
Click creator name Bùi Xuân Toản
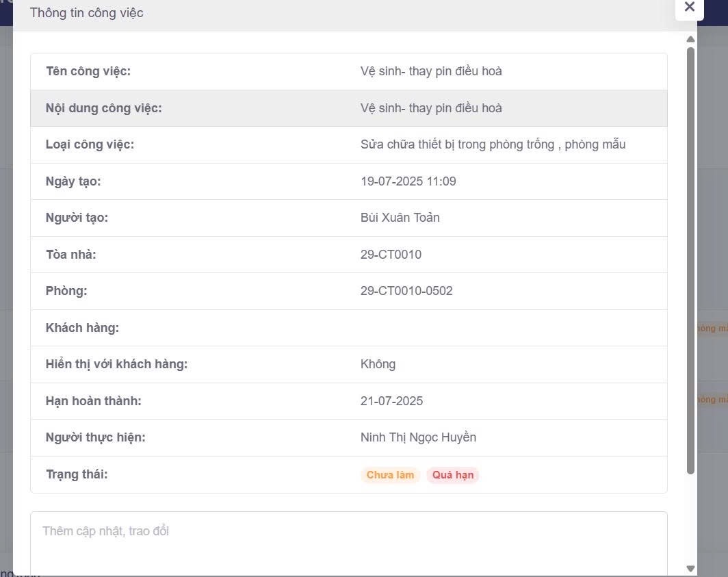400,218
